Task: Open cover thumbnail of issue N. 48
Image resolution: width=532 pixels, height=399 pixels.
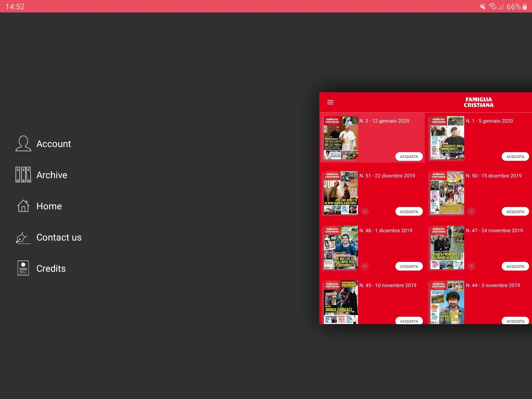Action: click(x=341, y=247)
